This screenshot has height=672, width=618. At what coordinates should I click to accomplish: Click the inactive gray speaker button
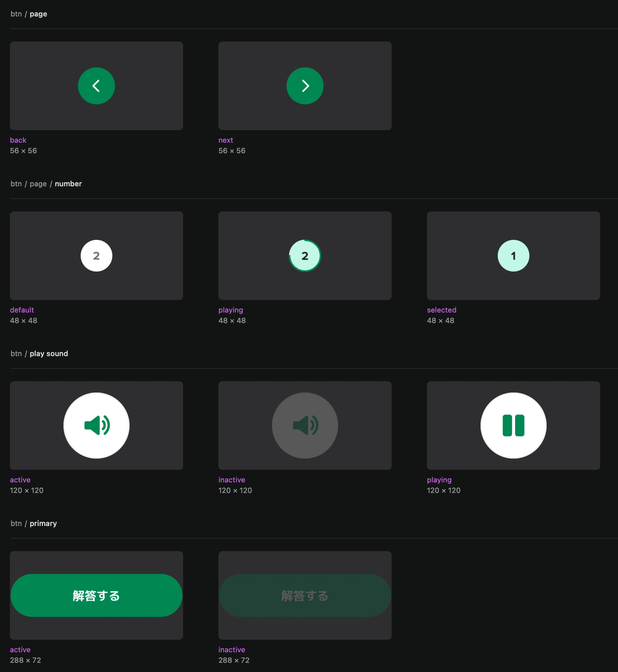[x=305, y=426]
